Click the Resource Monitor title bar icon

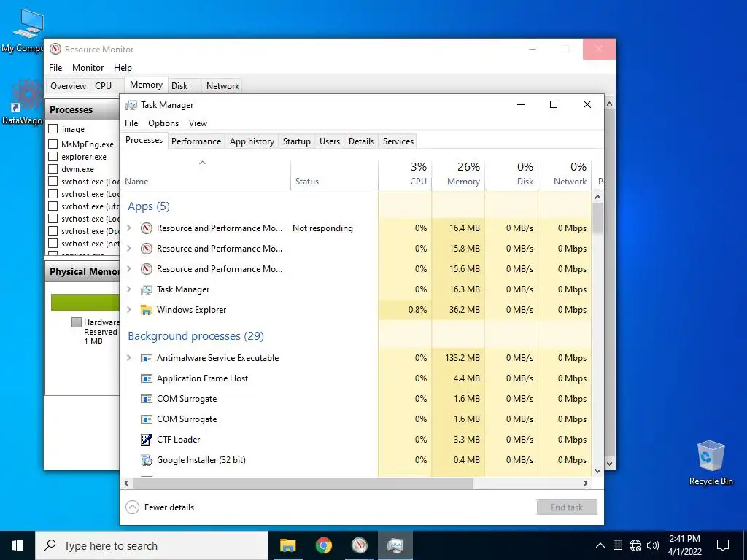pyautogui.click(x=55, y=49)
